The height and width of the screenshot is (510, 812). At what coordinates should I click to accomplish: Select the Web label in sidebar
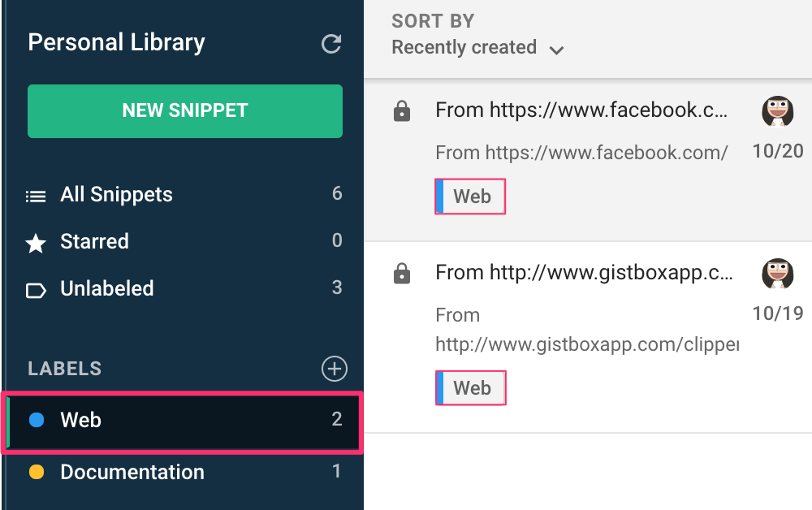pyautogui.click(x=81, y=420)
